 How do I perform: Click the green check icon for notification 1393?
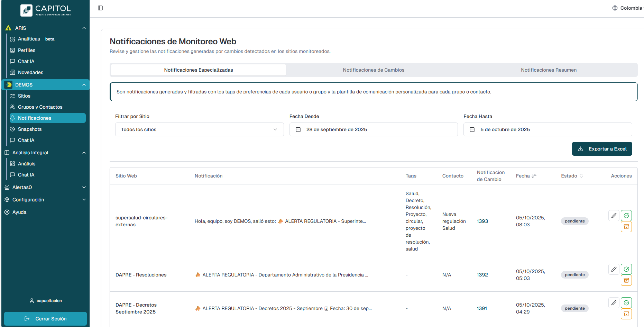tap(626, 216)
